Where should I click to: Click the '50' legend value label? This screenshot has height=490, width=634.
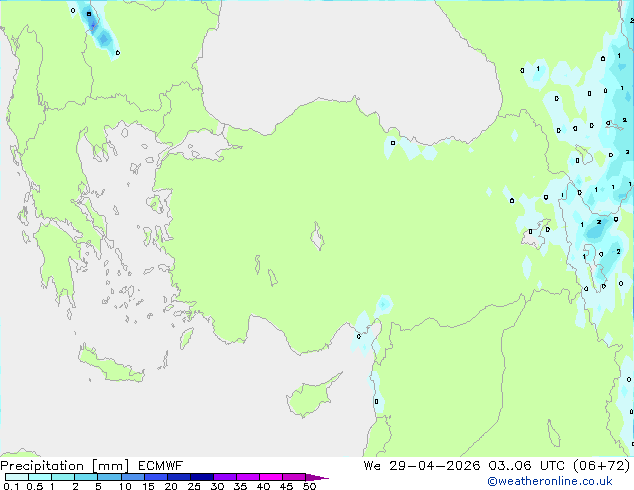point(309,486)
